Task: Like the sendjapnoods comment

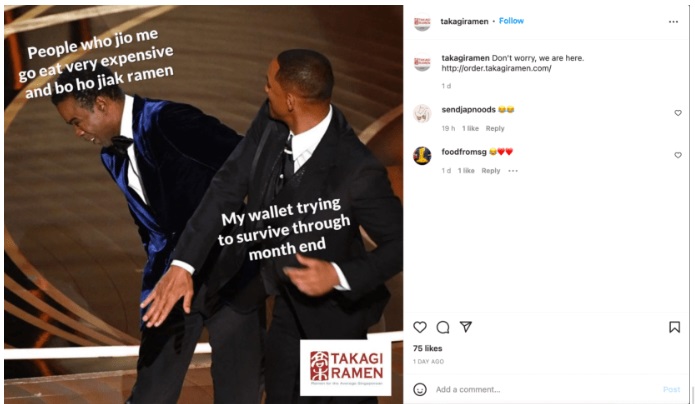Action: pos(678,113)
